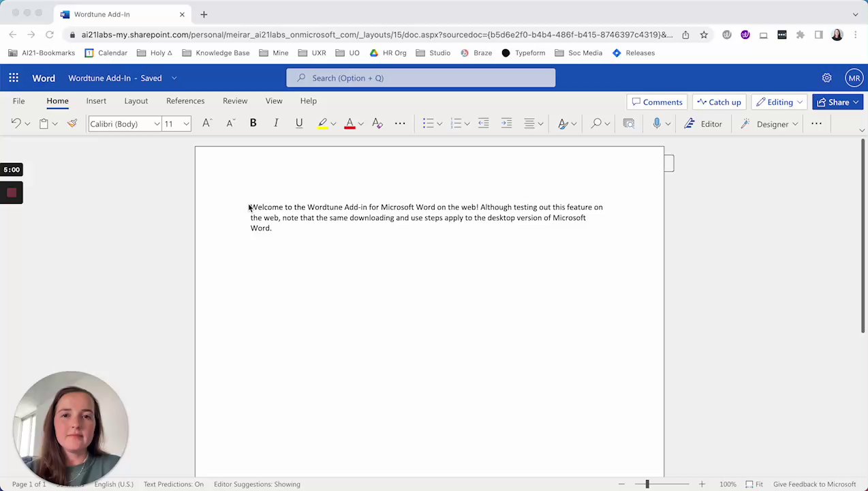This screenshot has width=868, height=491.
Task: Open more font options ellipsis
Action: 400,123
